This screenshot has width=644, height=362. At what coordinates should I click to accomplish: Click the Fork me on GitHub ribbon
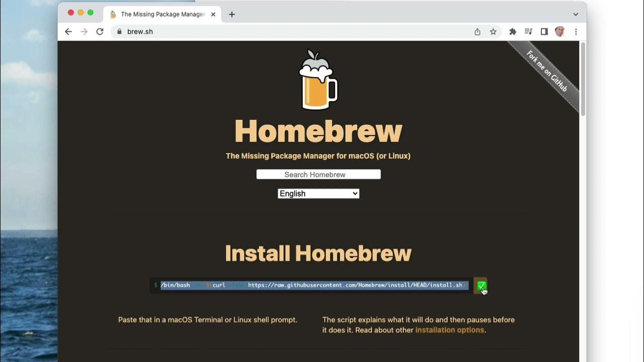(x=547, y=71)
